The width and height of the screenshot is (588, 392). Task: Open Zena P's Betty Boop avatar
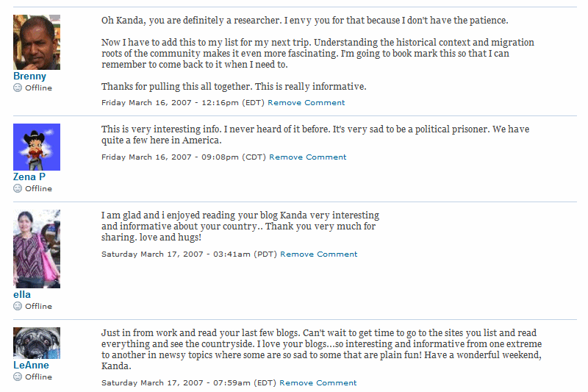click(37, 147)
